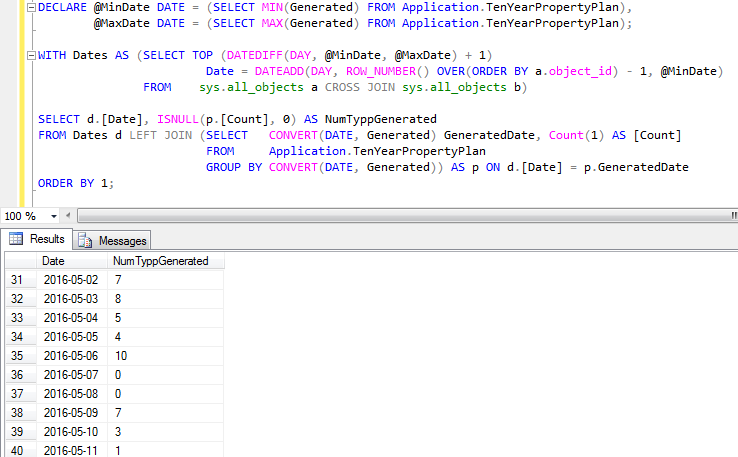738x457 pixels.
Task: Click the Messages tab document icon
Action: (x=85, y=241)
